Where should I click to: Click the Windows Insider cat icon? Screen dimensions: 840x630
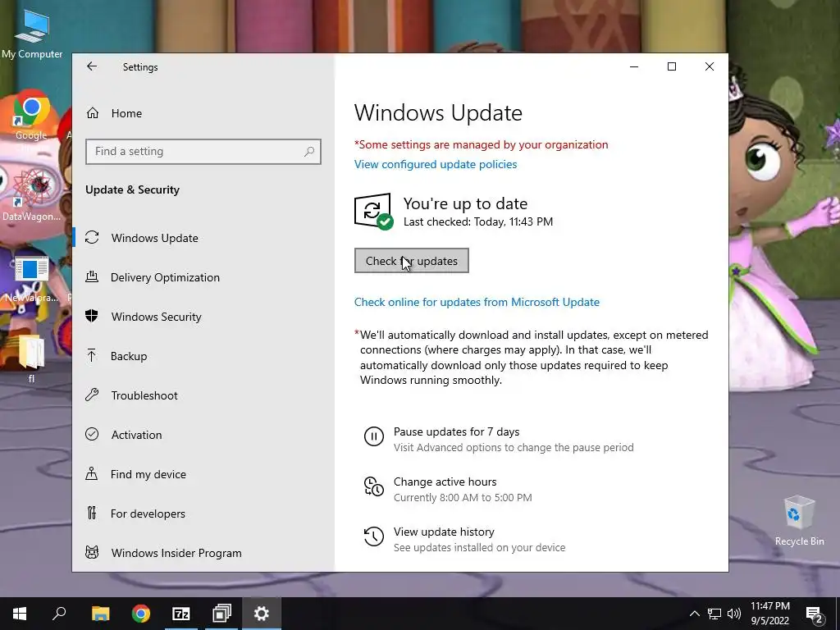tap(92, 552)
